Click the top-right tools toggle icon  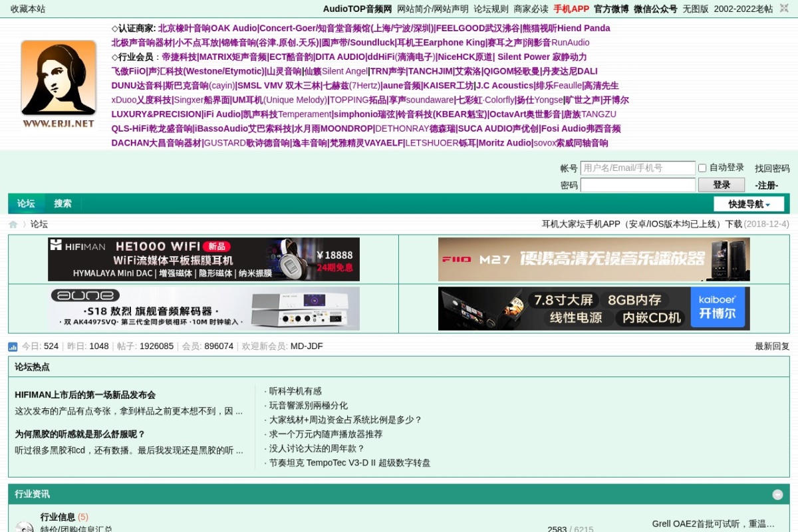tap(784, 8)
